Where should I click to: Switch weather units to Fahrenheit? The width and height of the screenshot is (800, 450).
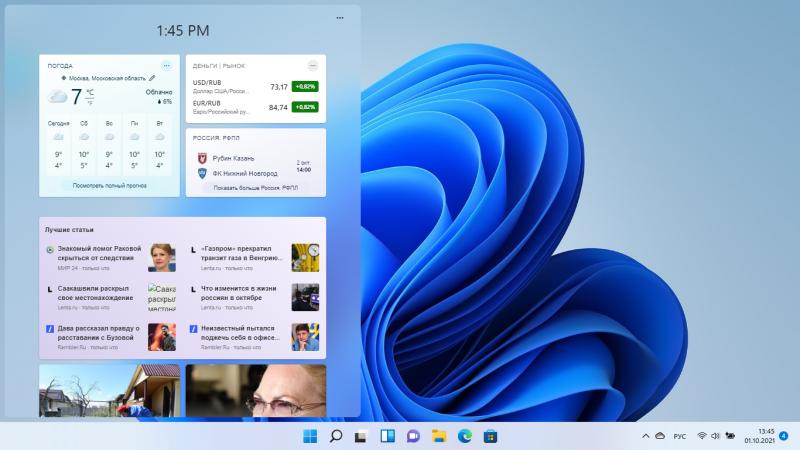90,102
